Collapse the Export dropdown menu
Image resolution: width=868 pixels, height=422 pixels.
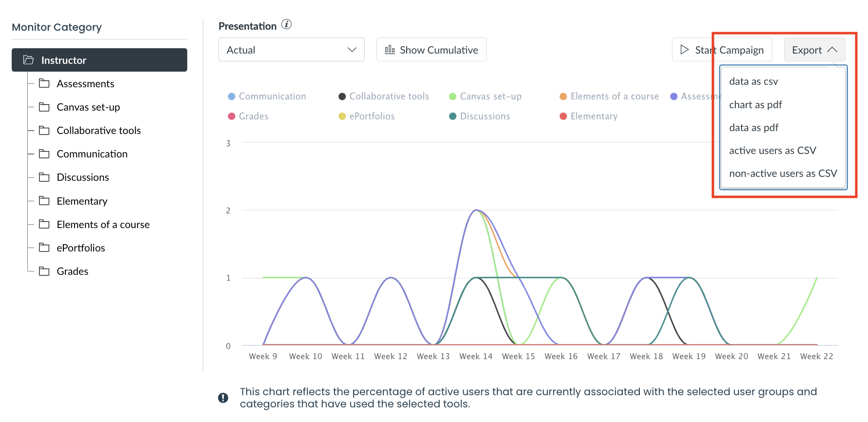coord(814,50)
